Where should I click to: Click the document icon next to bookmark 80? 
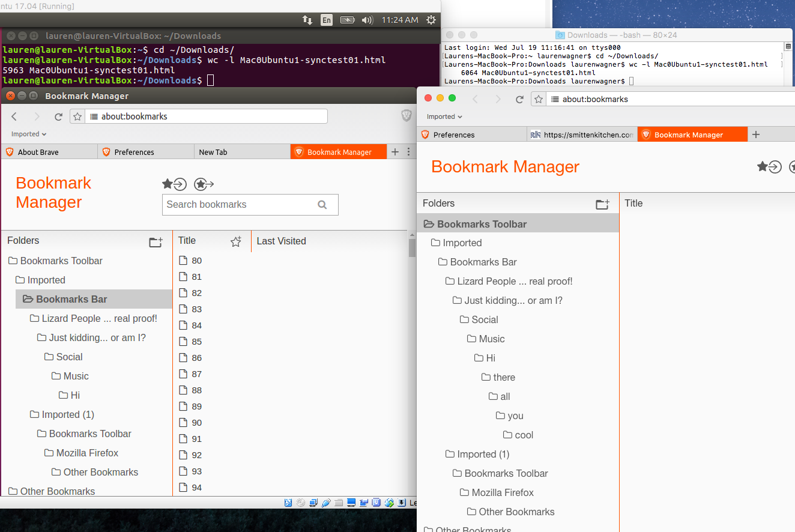pos(184,261)
